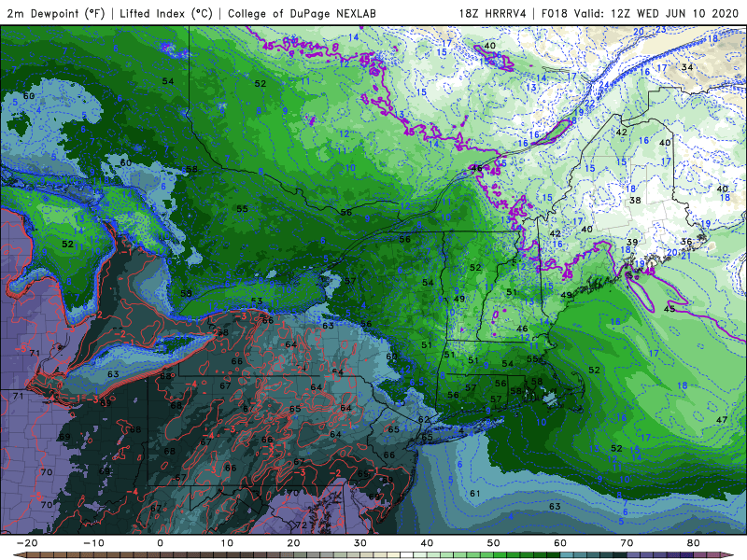Click the "2m Dewpoint (°F)" title text
Screen dimensions: 747x560
[x=56, y=14]
